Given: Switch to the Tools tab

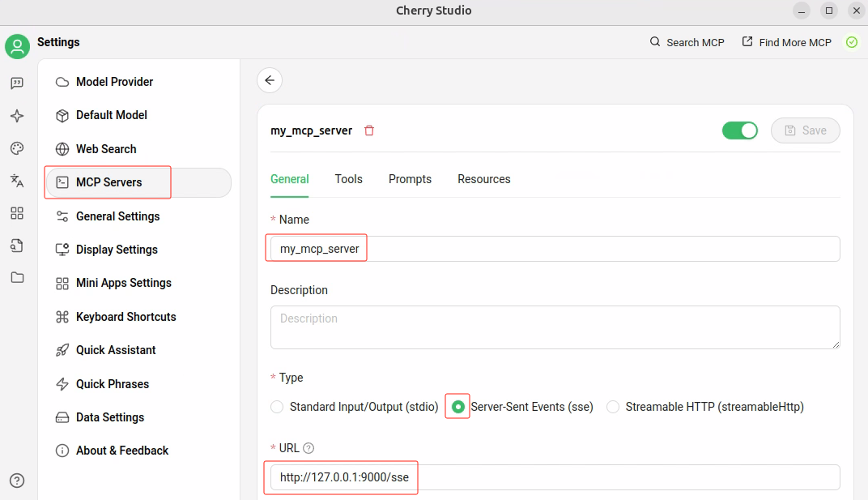Looking at the screenshot, I should (x=348, y=179).
